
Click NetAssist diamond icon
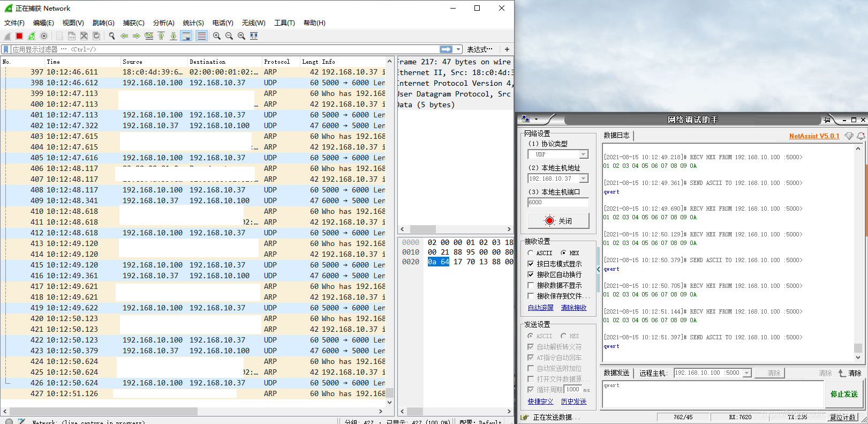click(x=849, y=136)
